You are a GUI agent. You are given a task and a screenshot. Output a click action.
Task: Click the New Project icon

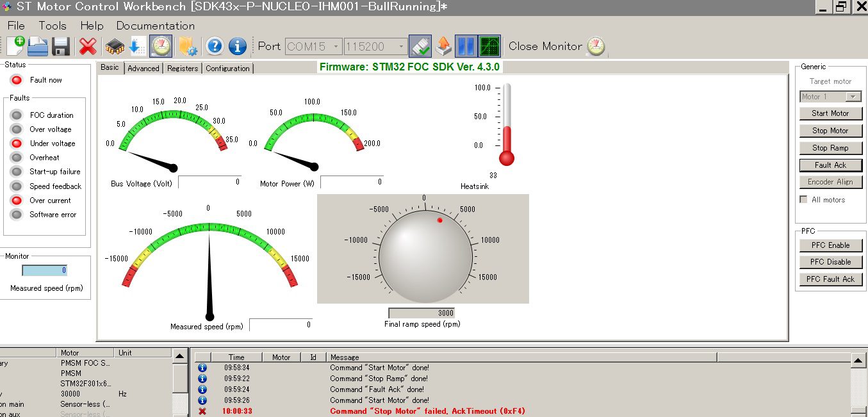pyautogui.click(x=15, y=46)
